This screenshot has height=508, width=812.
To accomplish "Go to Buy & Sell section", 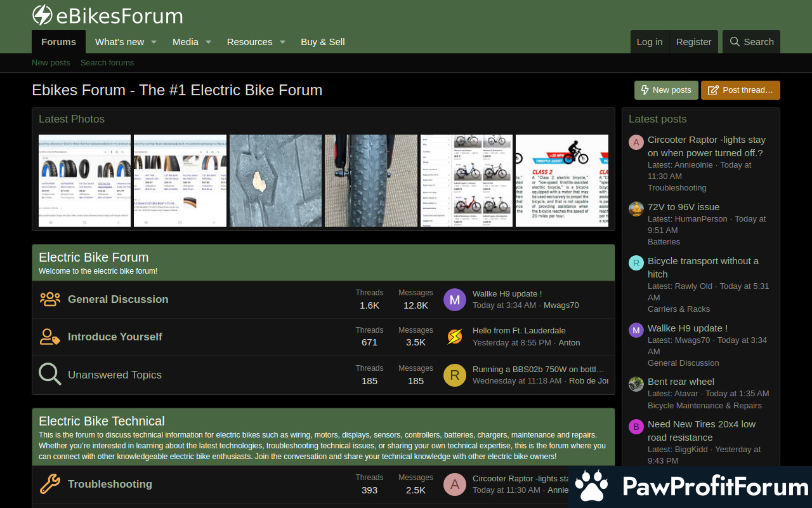I will tap(323, 42).
